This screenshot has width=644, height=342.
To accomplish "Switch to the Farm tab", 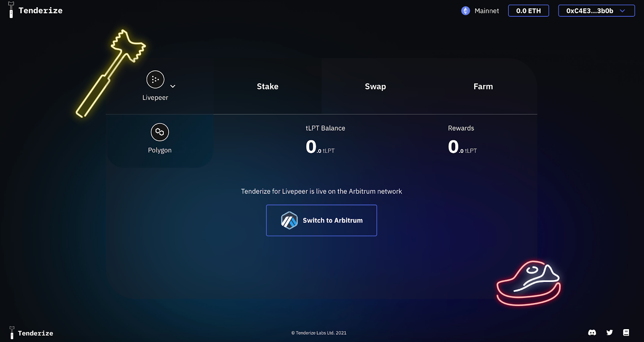I will (x=483, y=87).
